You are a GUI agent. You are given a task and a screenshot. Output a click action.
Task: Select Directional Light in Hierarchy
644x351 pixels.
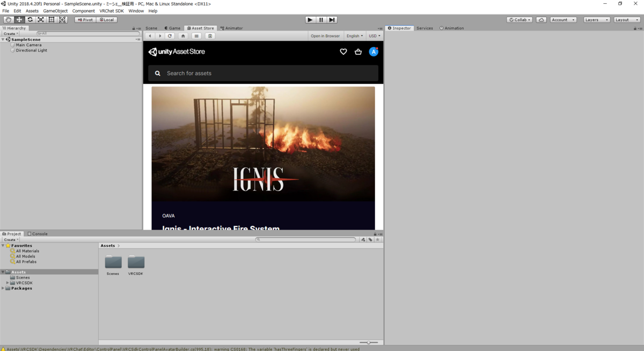tap(31, 50)
